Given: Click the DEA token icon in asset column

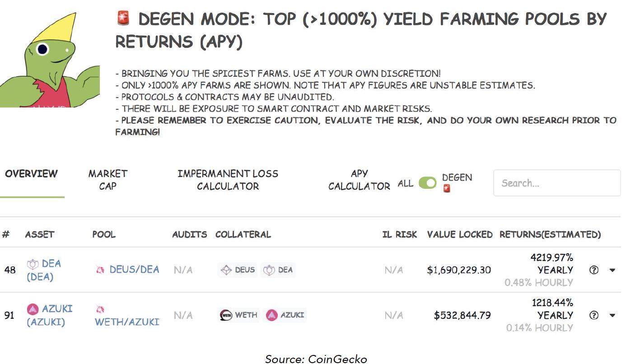Looking at the screenshot, I should (33, 264).
